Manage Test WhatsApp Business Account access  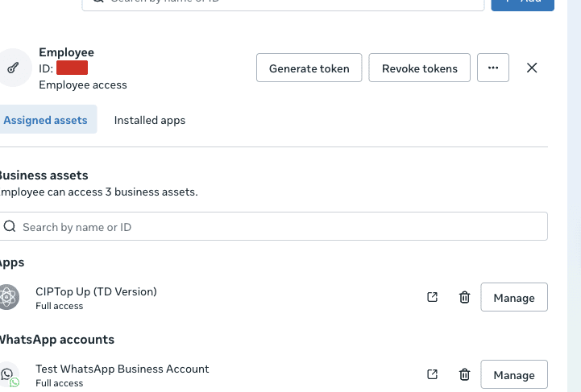pyautogui.click(x=514, y=374)
